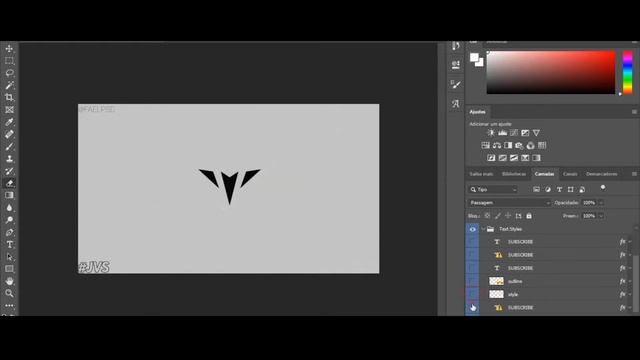Image resolution: width=640 pixels, height=360 pixels.
Task: Add a Color Balance adjustment
Action: 497,145
